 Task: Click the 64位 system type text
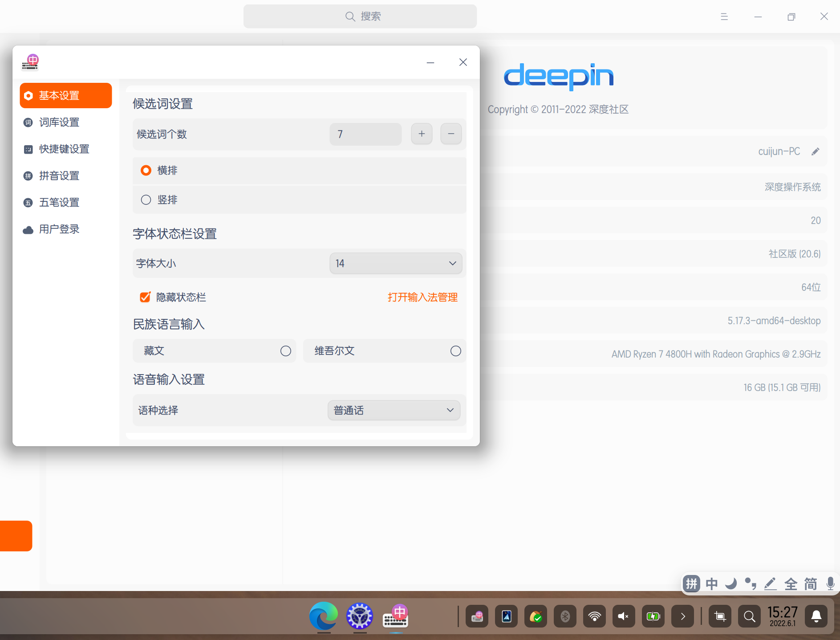[811, 287]
